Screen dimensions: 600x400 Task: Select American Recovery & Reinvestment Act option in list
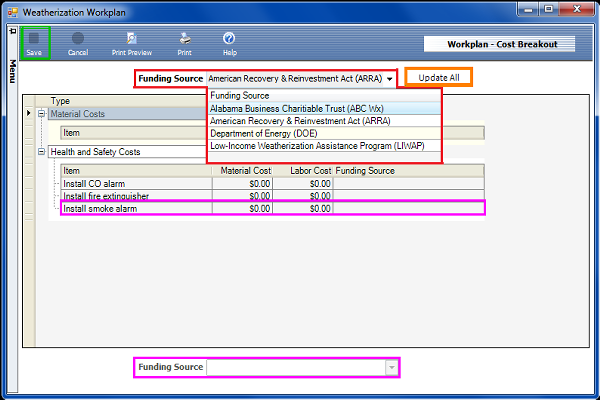pyautogui.click(x=324, y=121)
